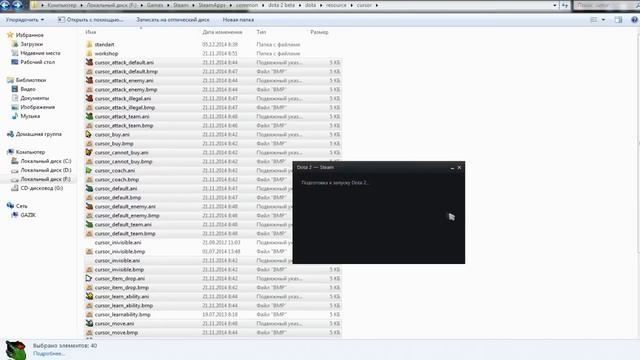Image resolution: width=640 pixels, height=360 pixels.
Task: Select Избранное in the navigation pane
Action: pyautogui.click(x=29, y=35)
